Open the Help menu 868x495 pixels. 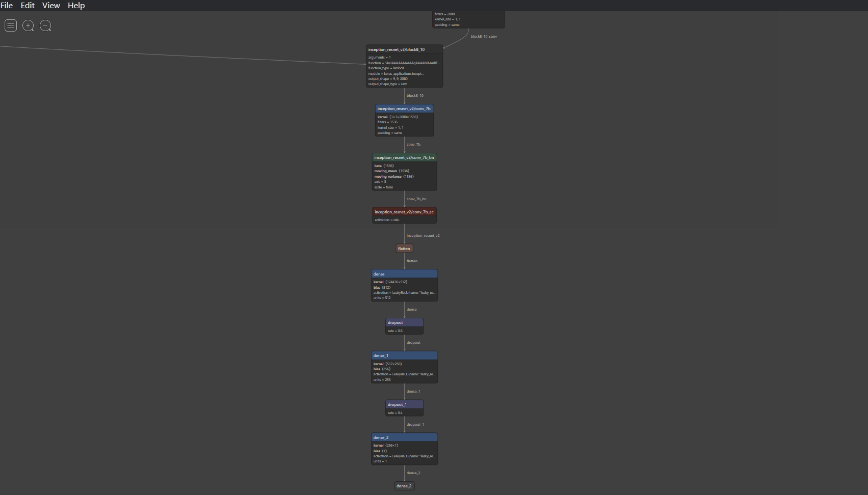(76, 5)
